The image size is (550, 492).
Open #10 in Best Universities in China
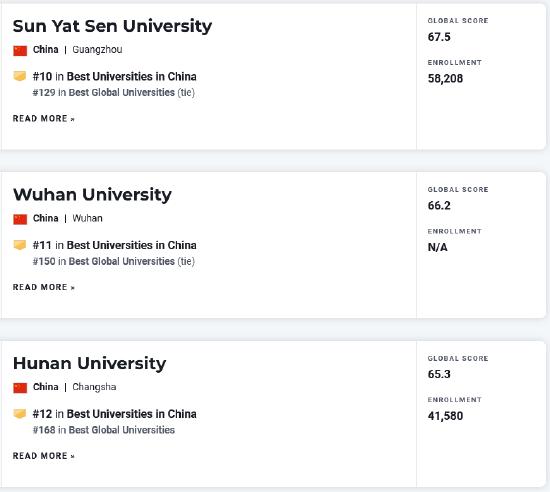pyautogui.click(x=114, y=76)
